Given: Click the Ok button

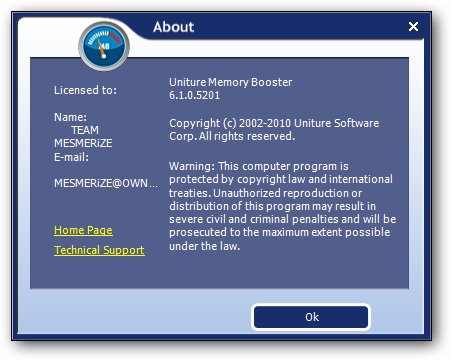Looking at the screenshot, I should (311, 317).
